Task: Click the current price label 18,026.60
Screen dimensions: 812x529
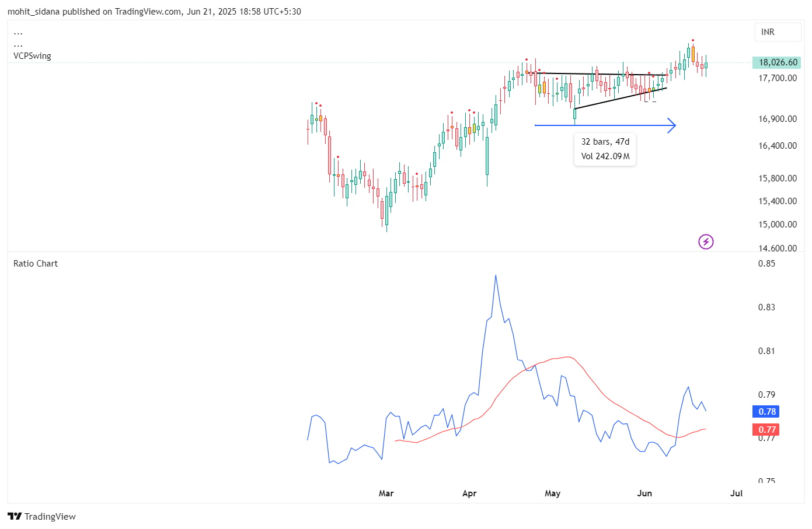Action: [776, 62]
